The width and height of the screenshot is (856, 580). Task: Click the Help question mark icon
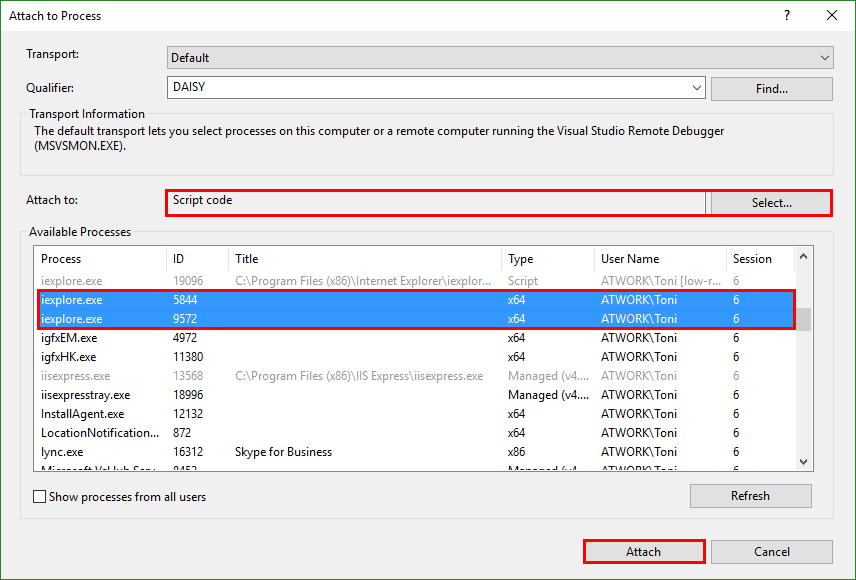787,15
